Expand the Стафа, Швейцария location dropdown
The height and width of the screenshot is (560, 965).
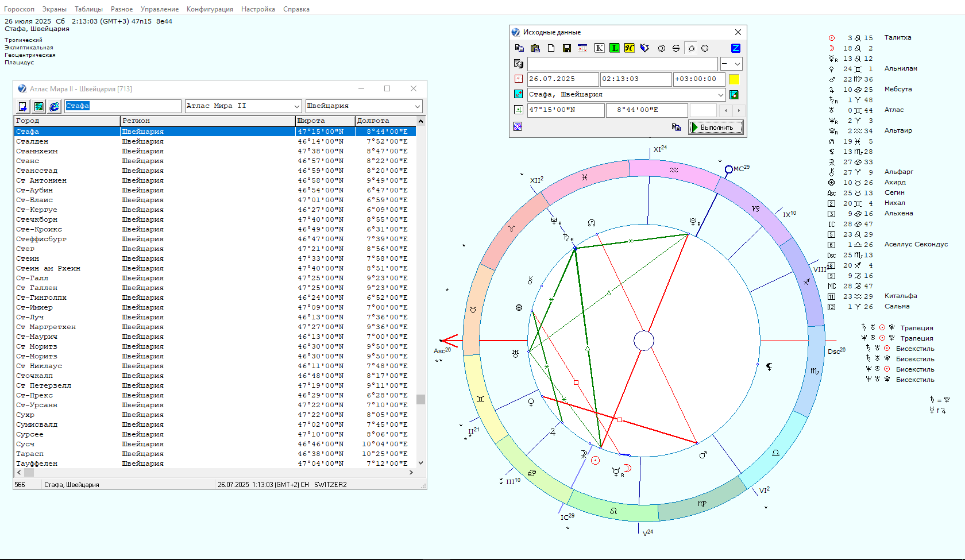click(721, 95)
